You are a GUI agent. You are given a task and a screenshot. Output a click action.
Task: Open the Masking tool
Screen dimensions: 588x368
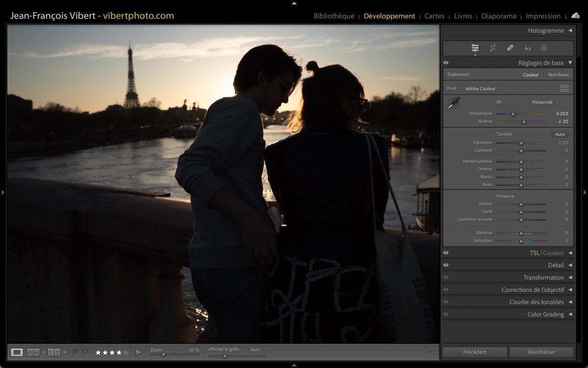543,48
